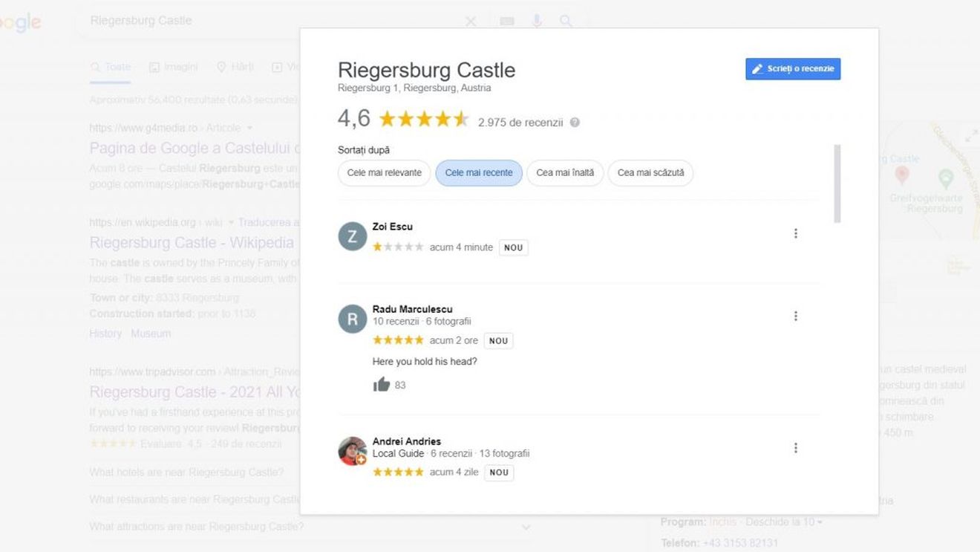Switch to the Hărți tab in background
The height and width of the screenshot is (552, 980).
click(235, 67)
